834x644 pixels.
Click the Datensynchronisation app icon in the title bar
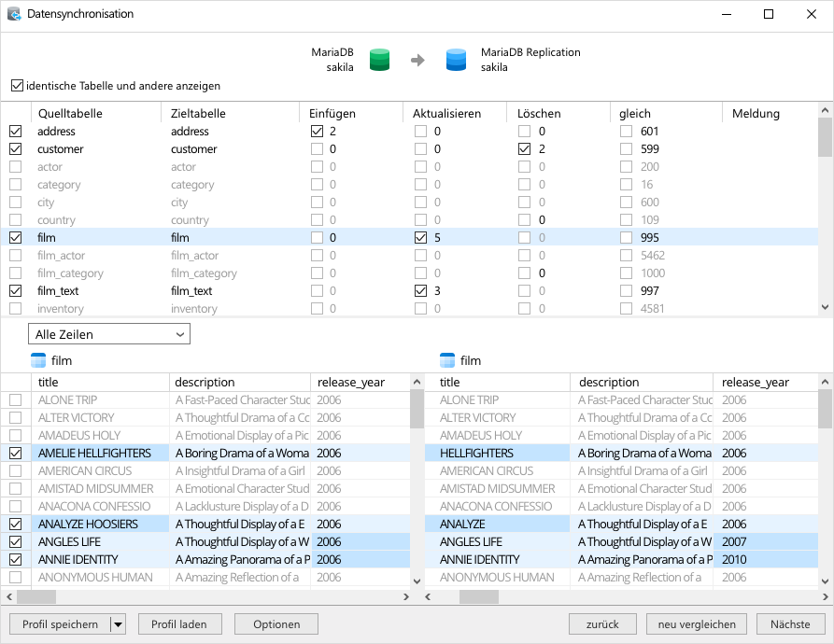point(14,14)
